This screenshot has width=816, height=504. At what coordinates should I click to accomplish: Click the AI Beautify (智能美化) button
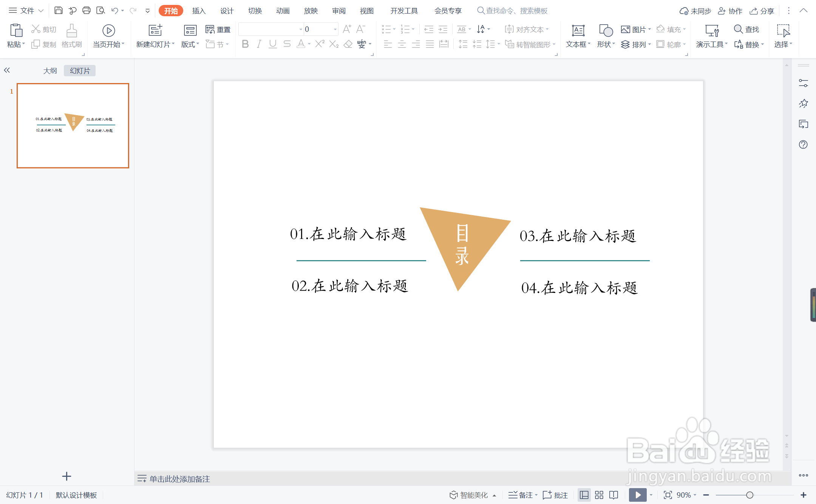coord(469,495)
